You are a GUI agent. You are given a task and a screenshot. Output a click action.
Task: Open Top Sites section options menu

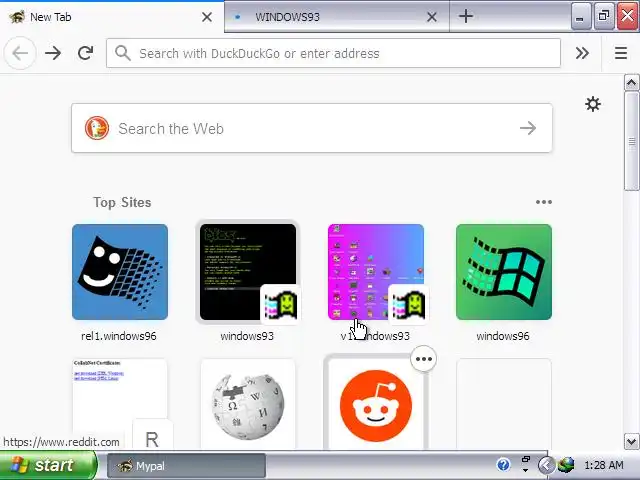click(x=544, y=202)
